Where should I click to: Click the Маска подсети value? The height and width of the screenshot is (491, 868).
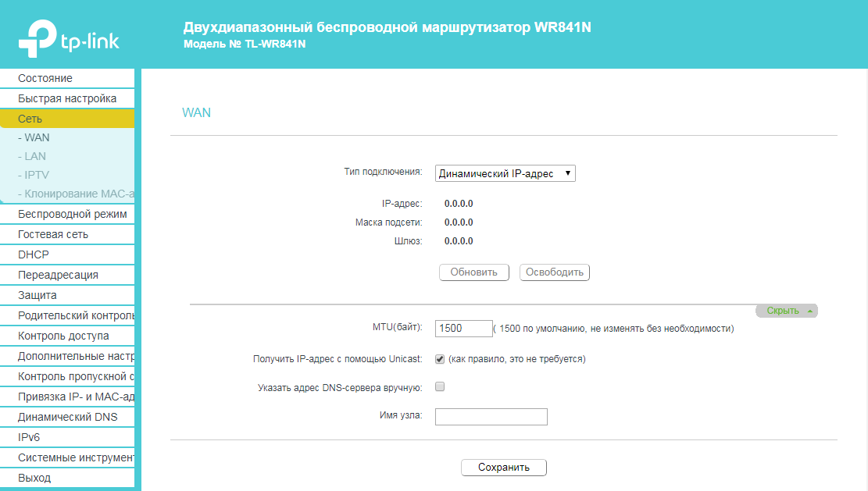point(459,222)
